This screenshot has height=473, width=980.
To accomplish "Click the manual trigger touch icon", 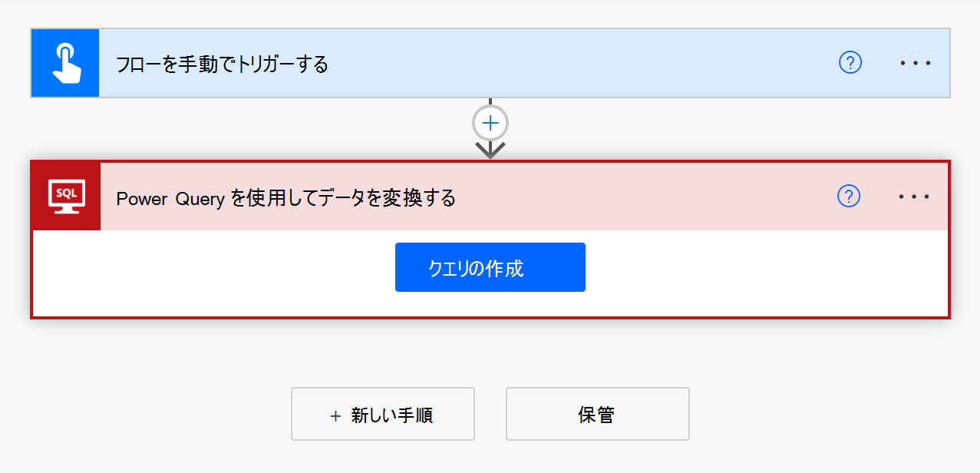I will (x=65, y=62).
